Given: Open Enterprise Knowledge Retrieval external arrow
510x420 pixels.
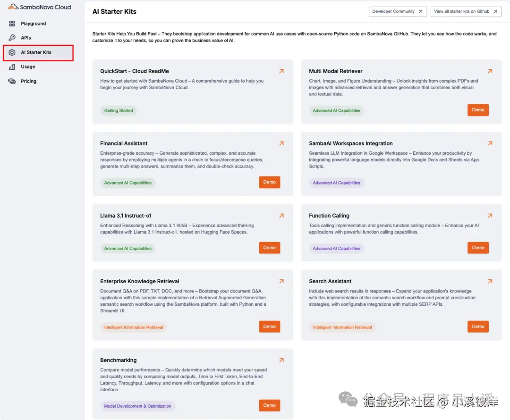Looking at the screenshot, I should pos(281,281).
